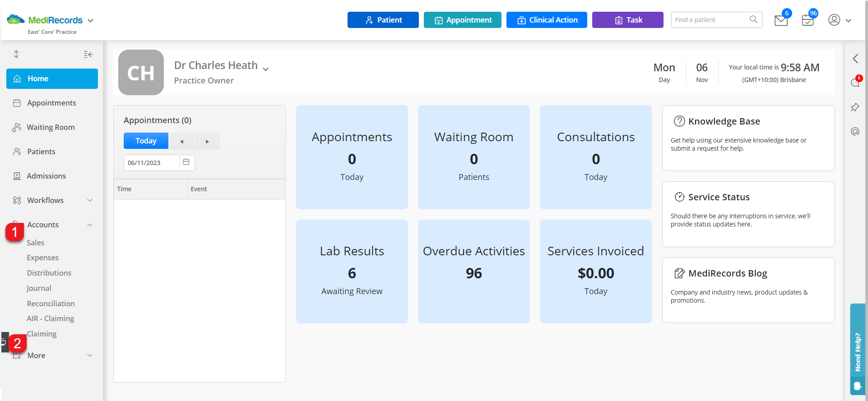868x401 pixels.
Task: Open the Knowledge Base card
Action: click(748, 138)
